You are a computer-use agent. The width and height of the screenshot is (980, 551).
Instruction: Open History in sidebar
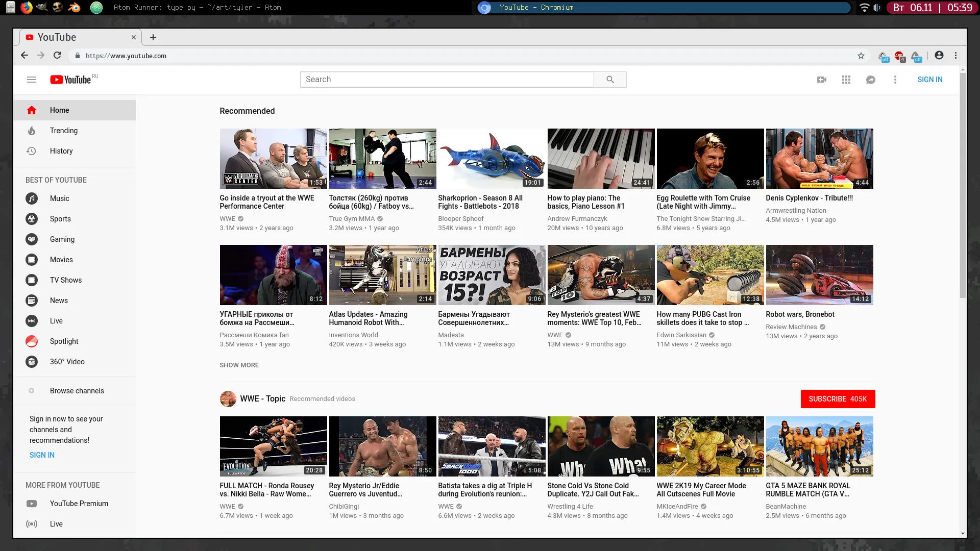[61, 151]
